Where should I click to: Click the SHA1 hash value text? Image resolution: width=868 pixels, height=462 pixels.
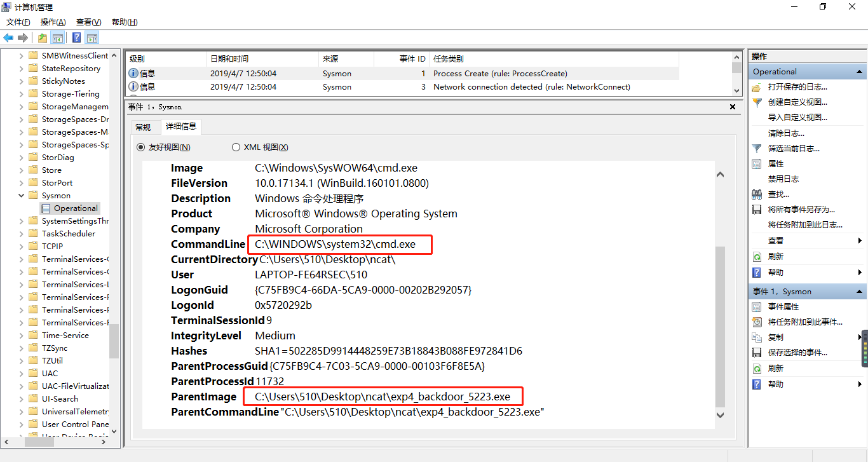tap(388, 351)
